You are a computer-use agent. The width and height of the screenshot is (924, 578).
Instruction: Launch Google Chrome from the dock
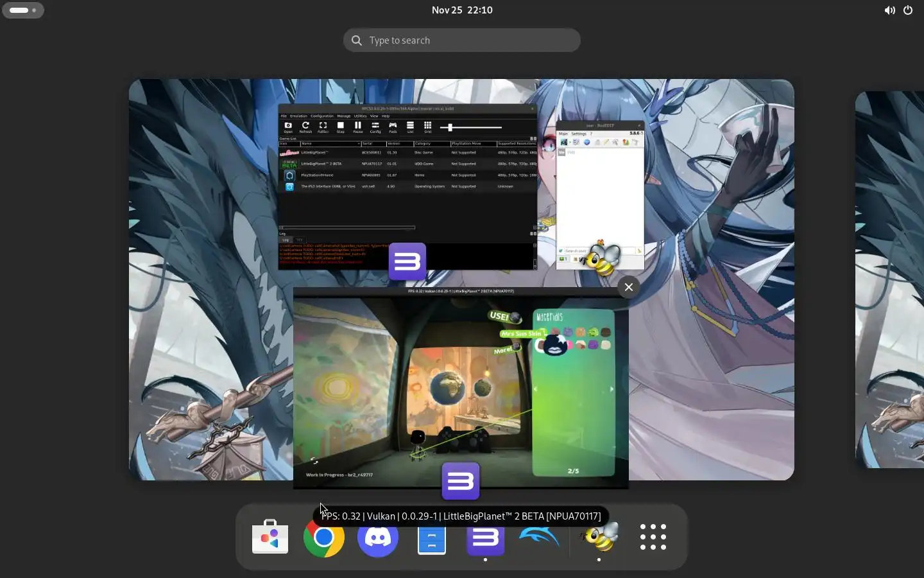click(324, 537)
